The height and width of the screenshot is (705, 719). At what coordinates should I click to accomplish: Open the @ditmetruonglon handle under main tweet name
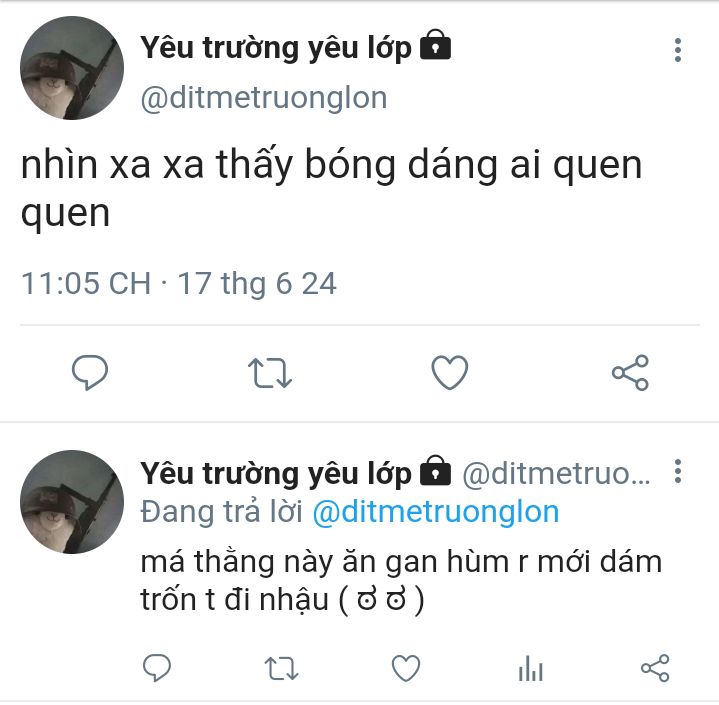[x=264, y=98]
